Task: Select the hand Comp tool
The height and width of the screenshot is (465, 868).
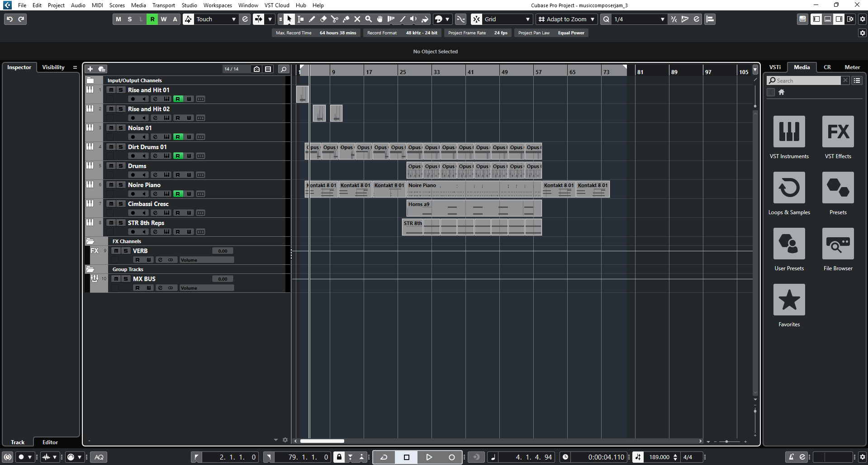Action: point(380,19)
